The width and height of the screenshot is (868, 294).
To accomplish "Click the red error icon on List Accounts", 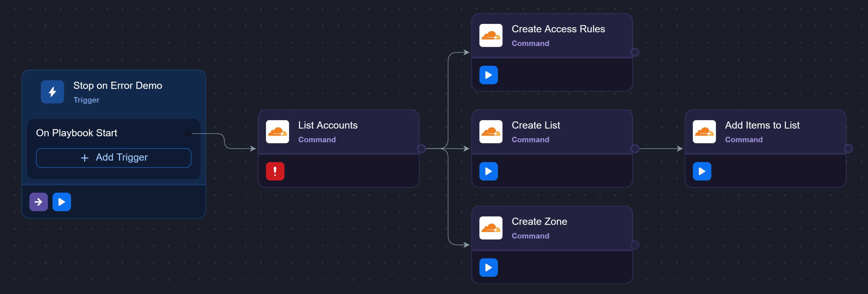I will click(x=275, y=171).
